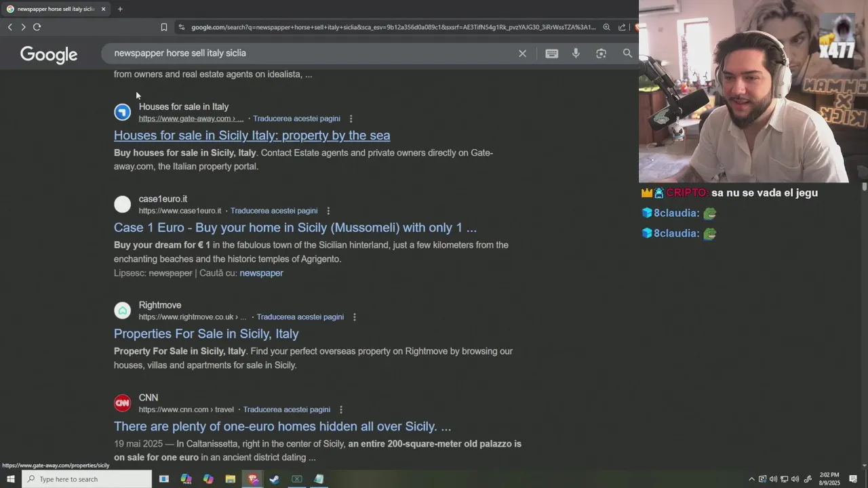Click the https://www.cnn.com › travel URL text
The height and width of the screenshot is (488, 868).
tap(186, 409)
